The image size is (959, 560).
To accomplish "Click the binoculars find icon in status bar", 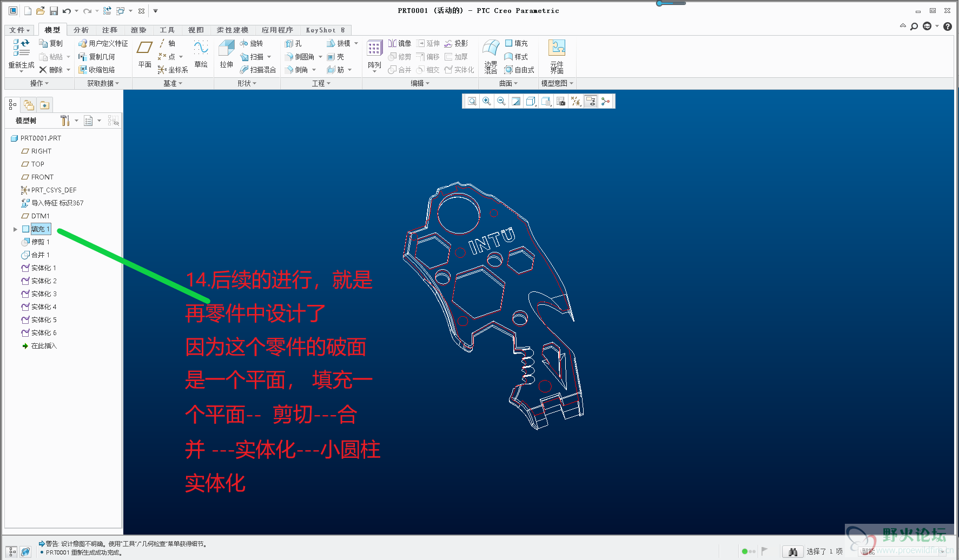I will click(x=792, y=551).
